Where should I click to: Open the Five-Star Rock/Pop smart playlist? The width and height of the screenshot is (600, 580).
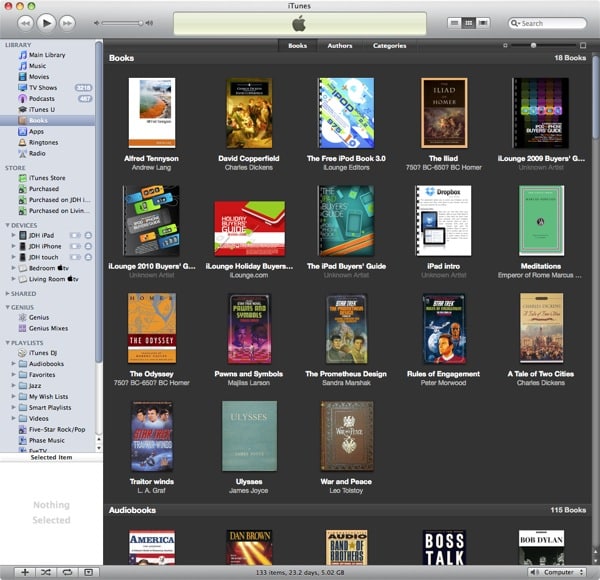click(x=57, y=430)
